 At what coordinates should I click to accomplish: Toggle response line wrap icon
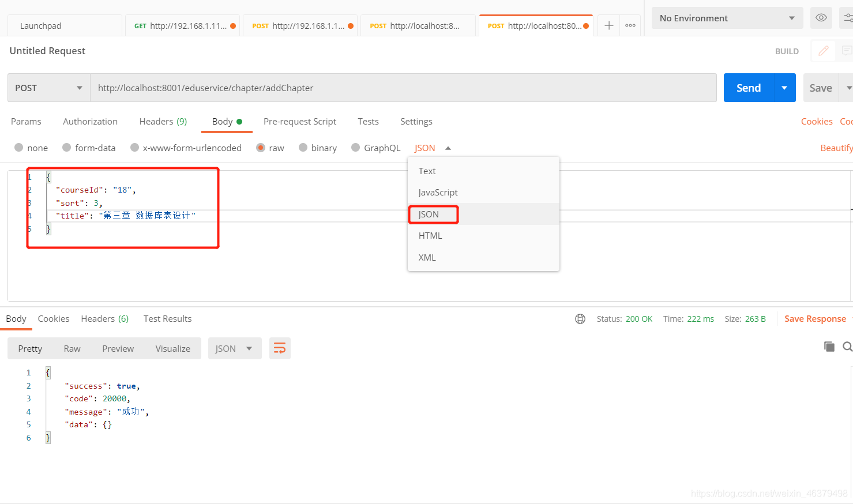point(280,348)
